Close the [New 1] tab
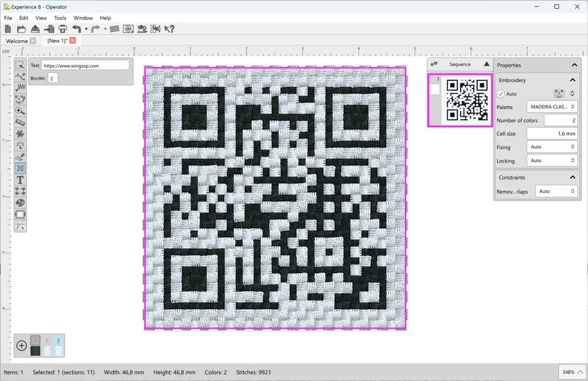 [73, 40]
